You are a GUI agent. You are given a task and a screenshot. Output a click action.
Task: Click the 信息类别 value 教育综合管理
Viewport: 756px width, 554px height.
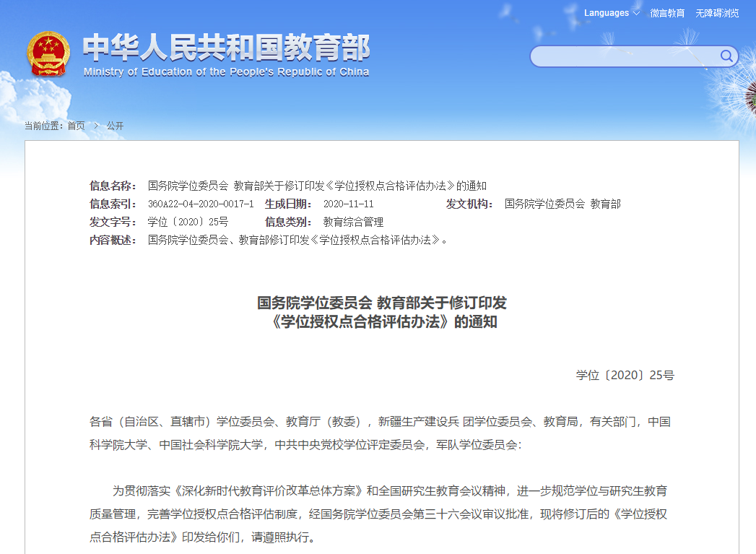[353, 222]
